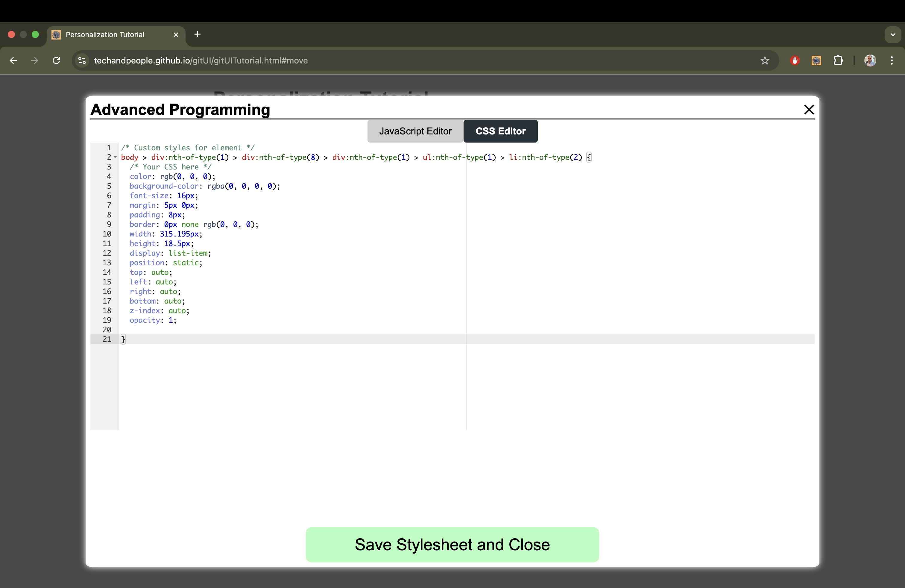Click line number 10 in the gutter
The width and height of the screenshot is (905, 588).
click(107, 234)
